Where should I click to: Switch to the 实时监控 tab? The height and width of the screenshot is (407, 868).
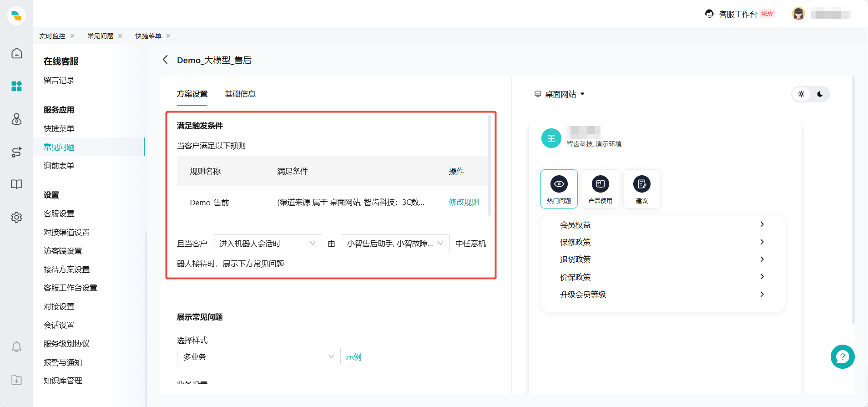click(52, 36)
